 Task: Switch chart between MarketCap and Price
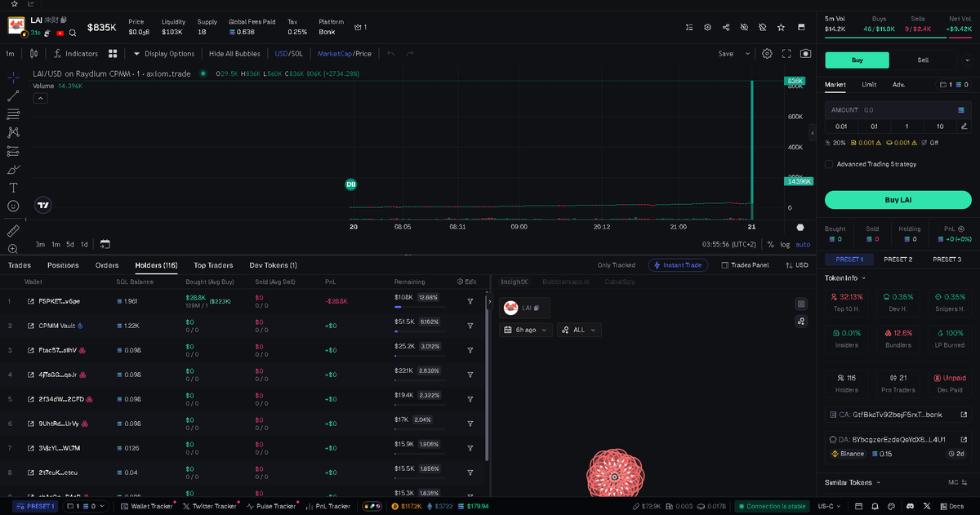(345, 54)
